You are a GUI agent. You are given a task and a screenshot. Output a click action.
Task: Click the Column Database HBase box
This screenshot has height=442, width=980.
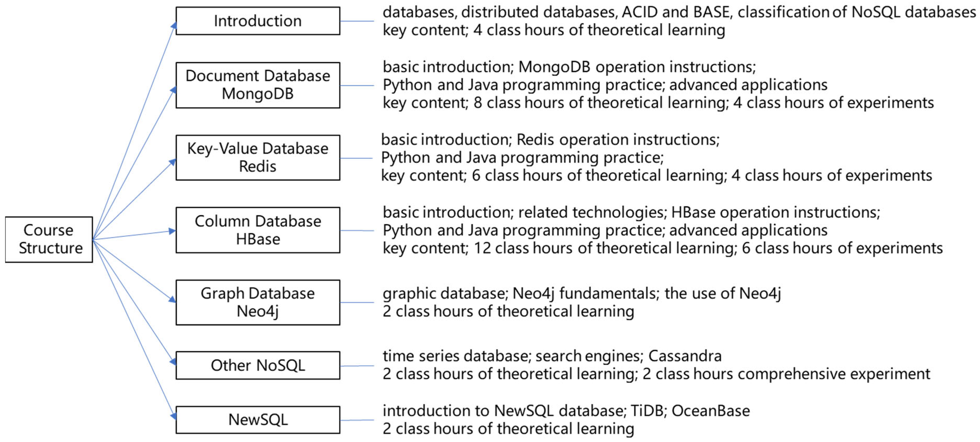257,230
